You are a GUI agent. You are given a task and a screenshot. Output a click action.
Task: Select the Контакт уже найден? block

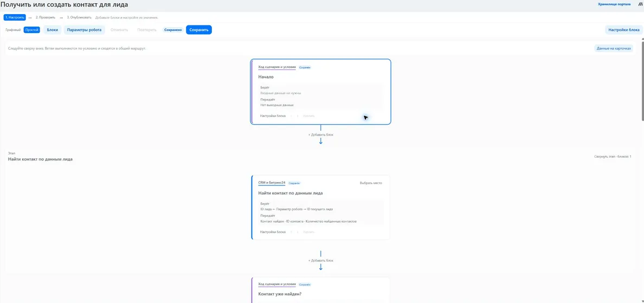pyautogui.click(x=280, y=294)
